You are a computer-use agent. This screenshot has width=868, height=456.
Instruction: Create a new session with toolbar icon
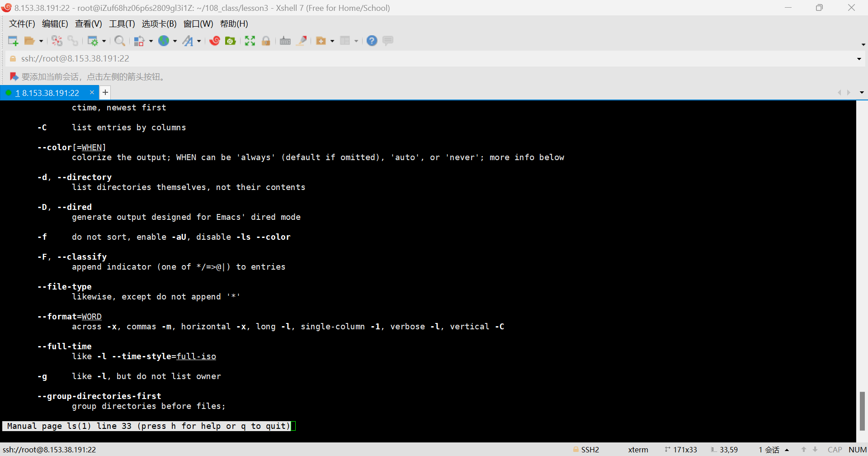(x=13, y=41)
